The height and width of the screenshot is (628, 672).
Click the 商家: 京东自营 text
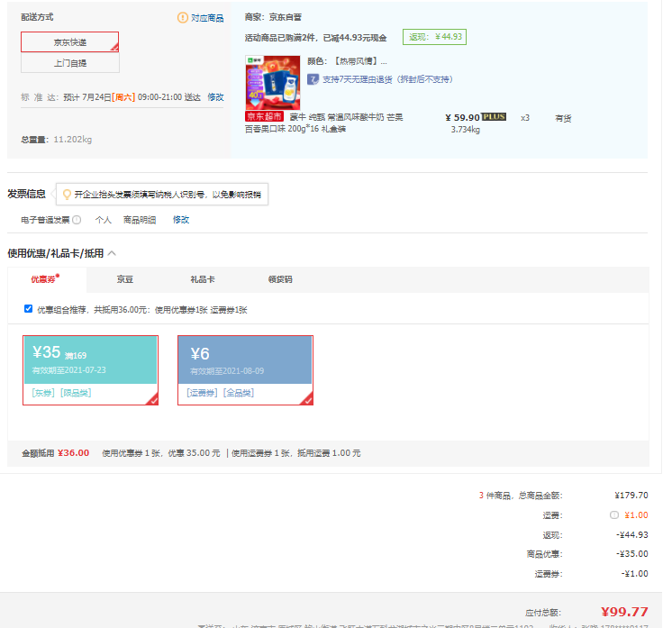click(x=273, y=17)
